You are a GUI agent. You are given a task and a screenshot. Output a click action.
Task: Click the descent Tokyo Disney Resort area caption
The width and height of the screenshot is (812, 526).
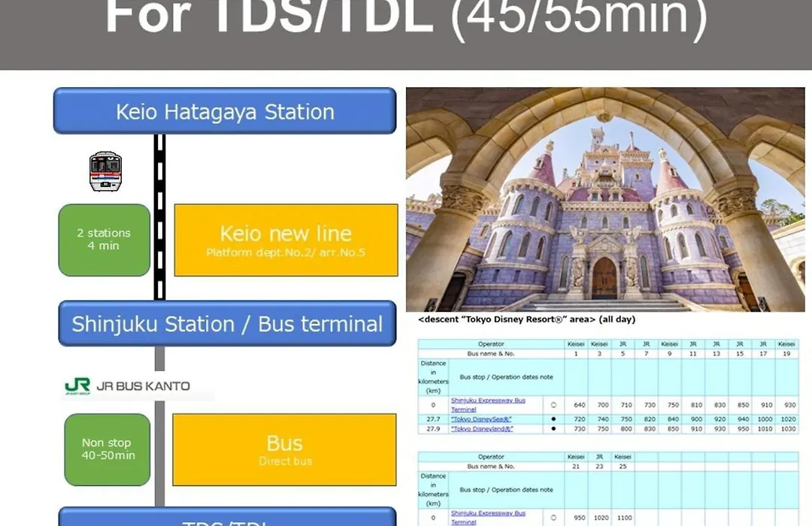(x=526, y=319)
